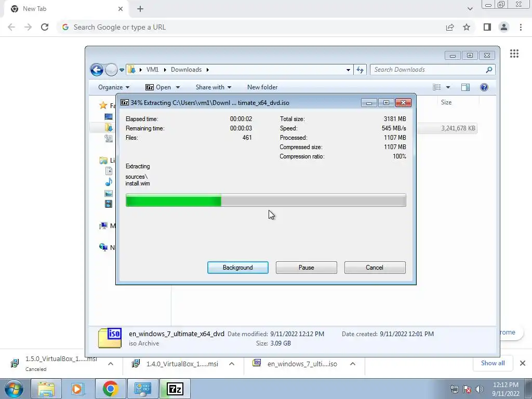Send the 7-Zip extraction to Background
Image resolution: width=532 pixels, height=399 pixels.
click(237, 268)
